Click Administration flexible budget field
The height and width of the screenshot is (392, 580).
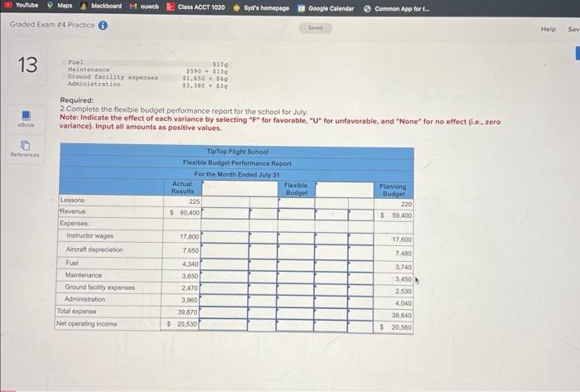[294, 302]
